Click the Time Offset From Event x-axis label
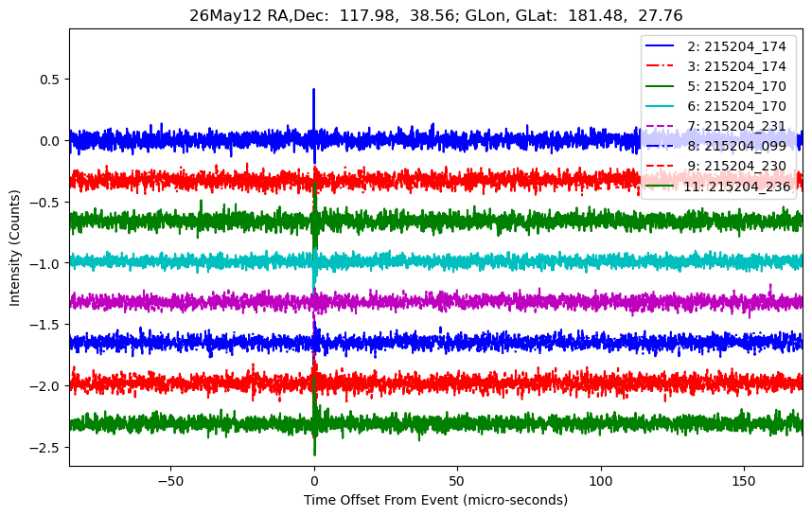 (435, 500)
